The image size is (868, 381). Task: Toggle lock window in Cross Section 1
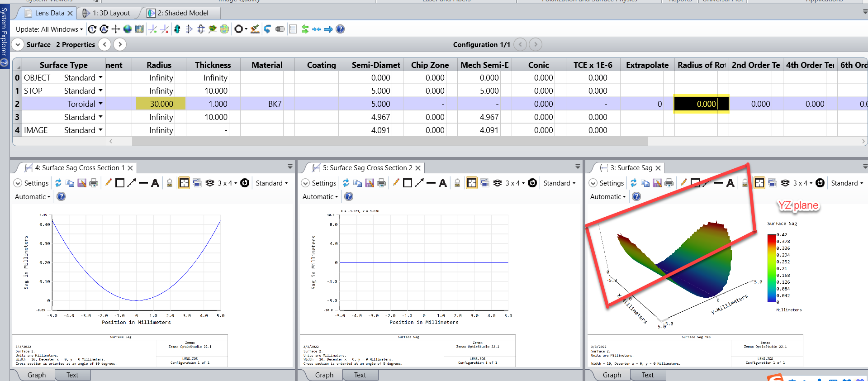170,183
